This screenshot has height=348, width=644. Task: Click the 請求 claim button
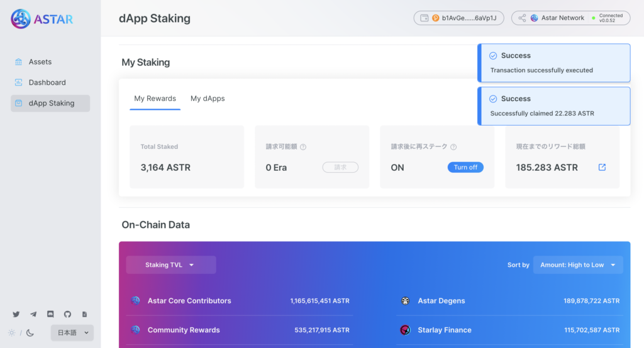[340, 168]
